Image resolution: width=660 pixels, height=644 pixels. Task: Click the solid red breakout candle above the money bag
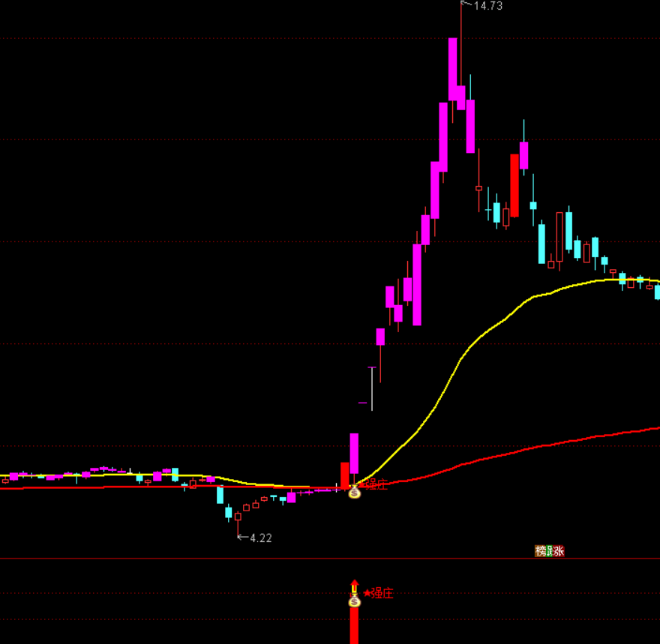(x=345, y=475)
